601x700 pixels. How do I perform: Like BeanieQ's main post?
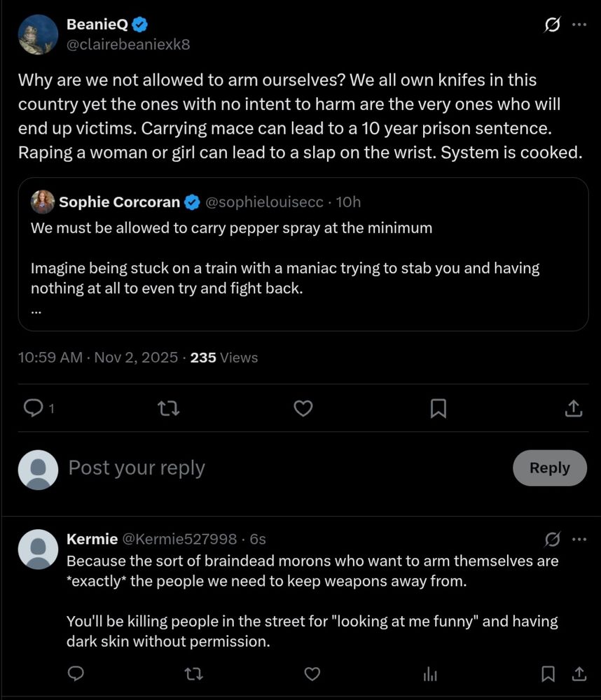pyautogui.click(x=303, y=408)
